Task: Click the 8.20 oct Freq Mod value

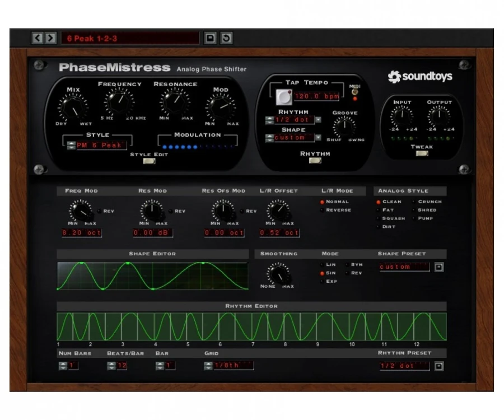Action: coord(82,232)
